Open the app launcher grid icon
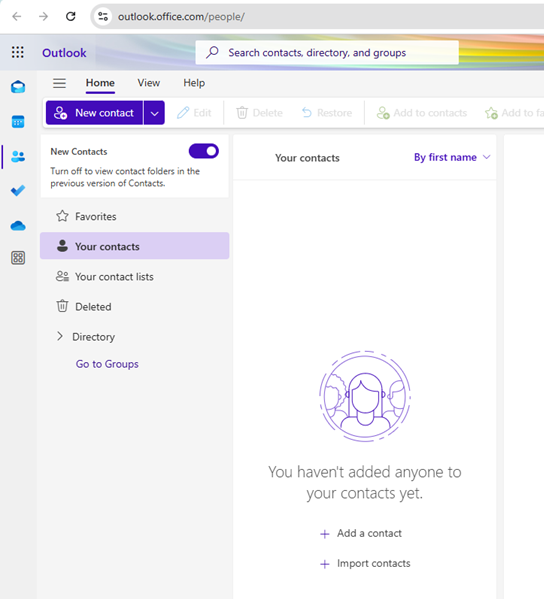Image resolution: width=544 pixels, height=599 pixels. (18, 52)
